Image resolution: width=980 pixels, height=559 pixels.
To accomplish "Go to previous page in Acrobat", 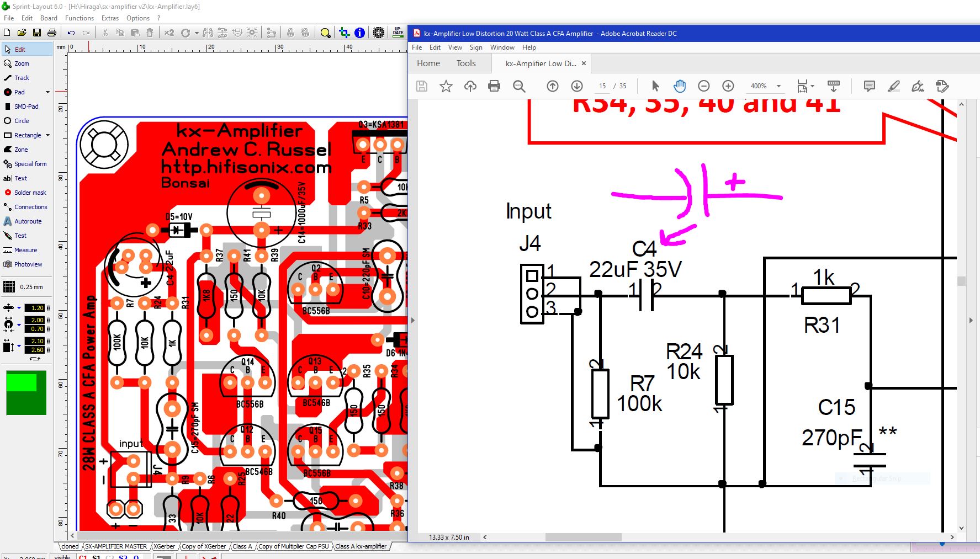I will point(553,86).
